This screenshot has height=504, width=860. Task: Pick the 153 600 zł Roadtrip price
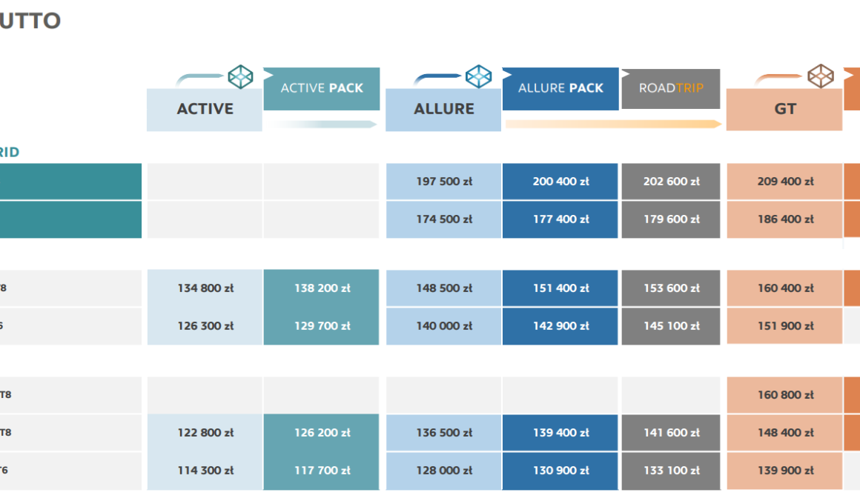(x=671, y=288)
